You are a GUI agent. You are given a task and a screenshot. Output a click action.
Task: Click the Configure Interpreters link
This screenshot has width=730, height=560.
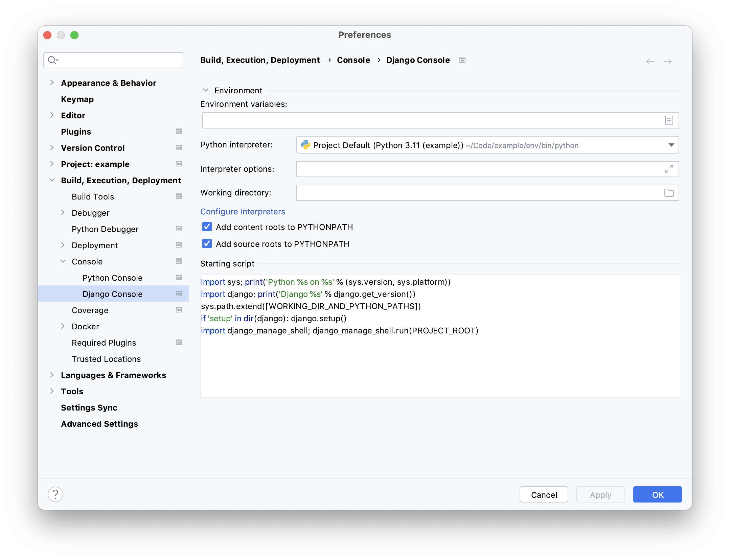coord(242,211)
